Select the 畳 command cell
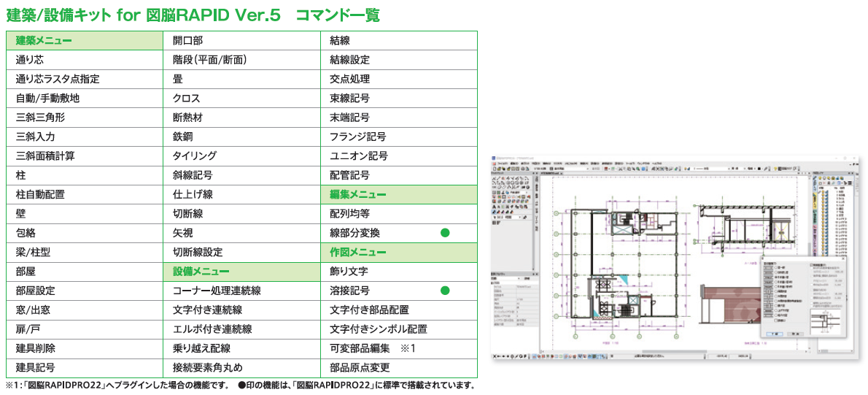This screenshot has width=868, height=395. tap(241, 79)
